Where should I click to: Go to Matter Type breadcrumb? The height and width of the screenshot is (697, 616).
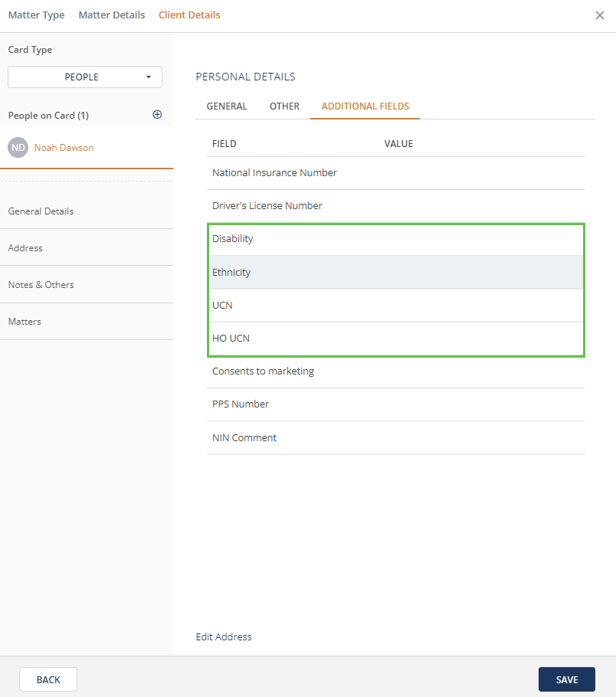click(x=36, y=15)
